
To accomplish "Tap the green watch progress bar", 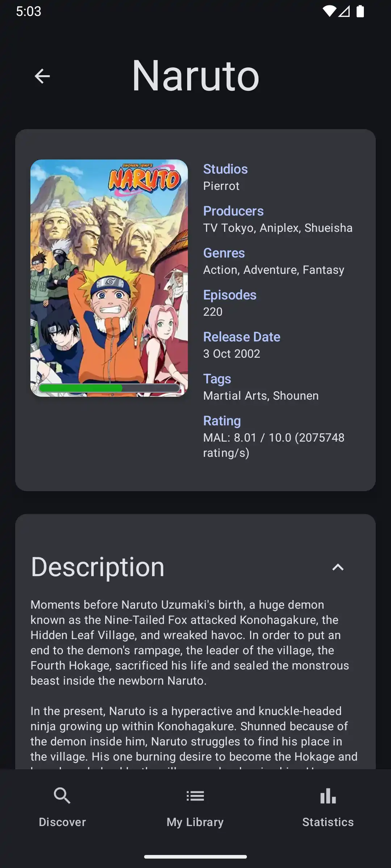I will [x=109, y=388].
